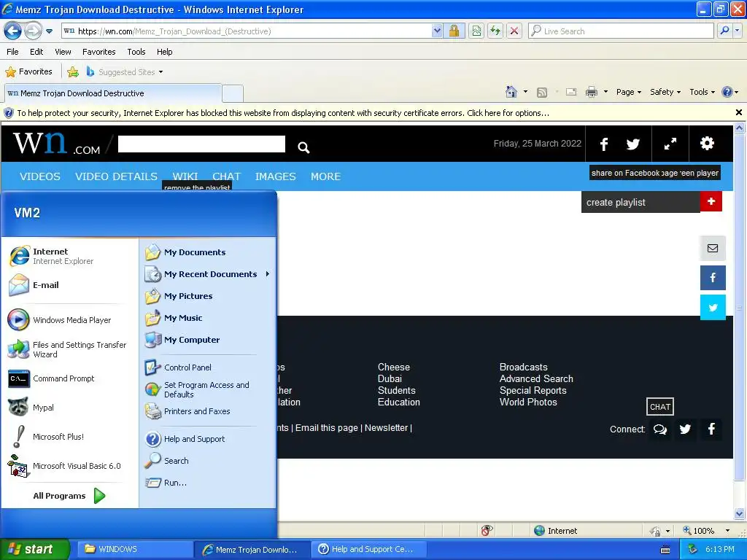Open the VIDEOS nav tab
This screenshot has width=747, height=560.
tap(40, 176)
